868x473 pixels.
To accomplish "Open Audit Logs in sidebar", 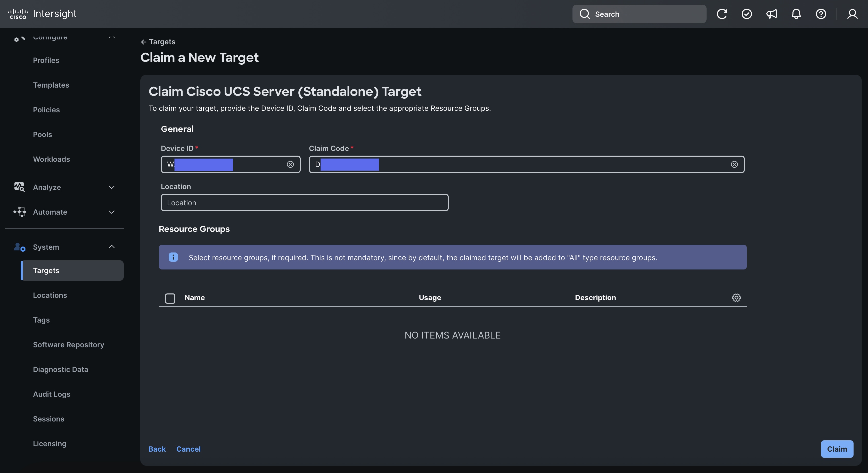I will [x=52, y=394].
